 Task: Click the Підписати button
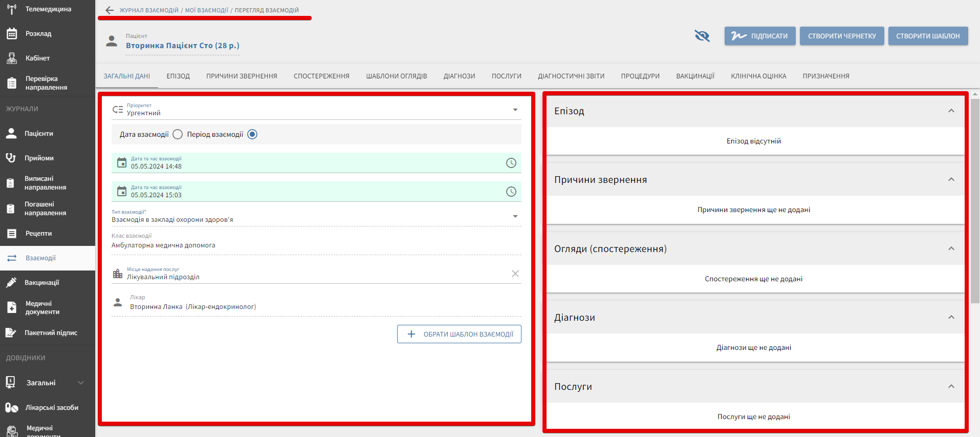point(759,36)
